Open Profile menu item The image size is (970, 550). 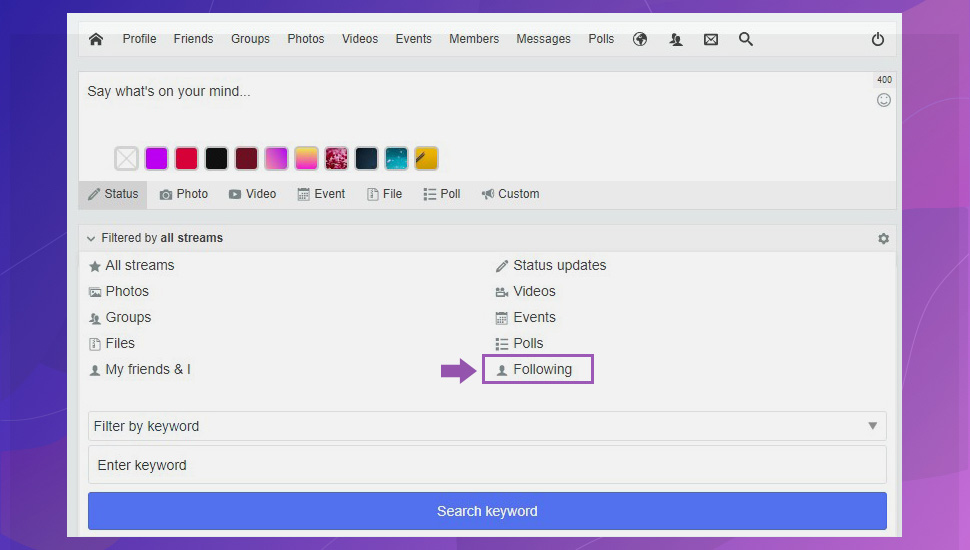[x=139, y=39]
